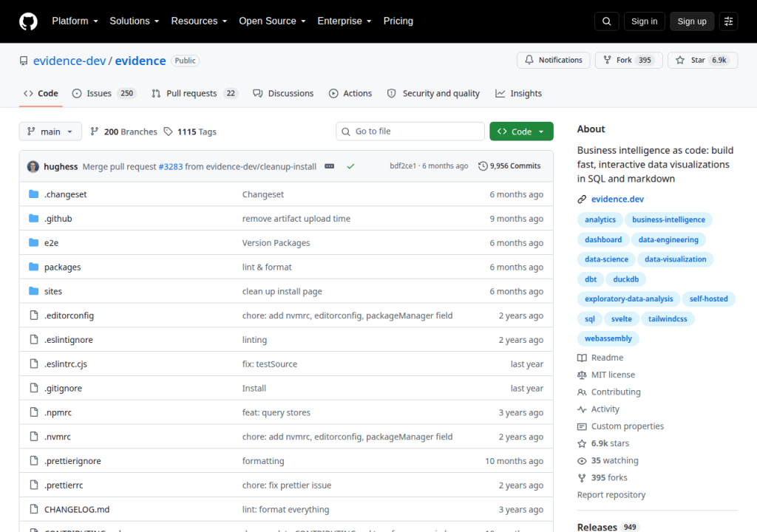Screen dimensions: 757x532
Task: Open the appearance settings icon in header
Action: tap(728, 21)
